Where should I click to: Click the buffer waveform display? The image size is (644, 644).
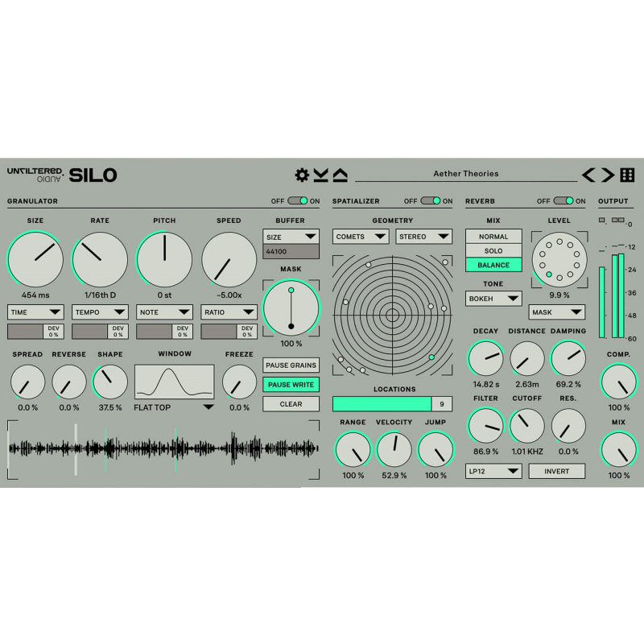point(163,449)
